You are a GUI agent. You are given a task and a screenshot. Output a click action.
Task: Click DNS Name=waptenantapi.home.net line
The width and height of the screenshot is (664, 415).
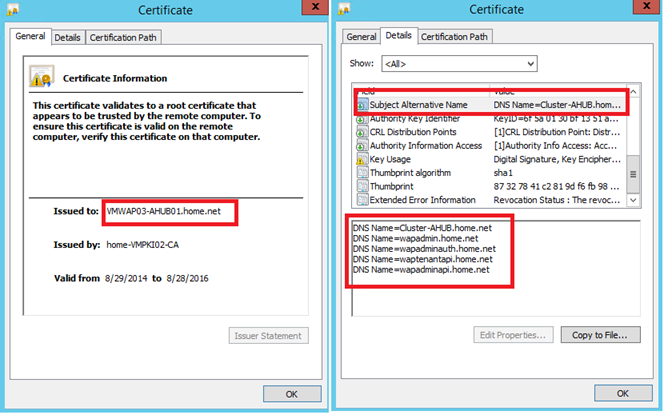coord(423,259)
